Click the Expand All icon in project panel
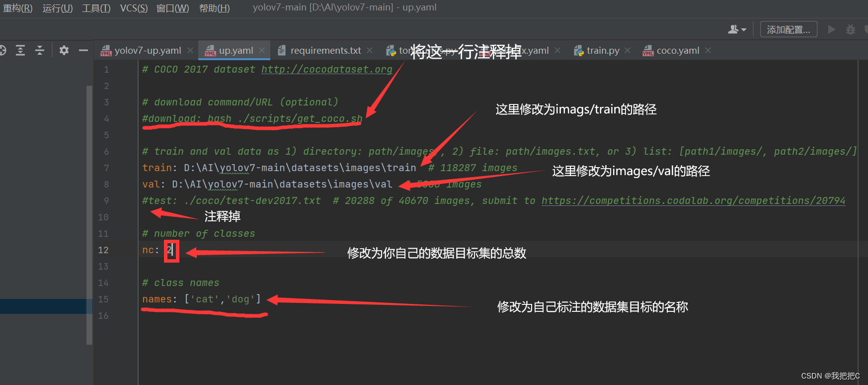This screenshot has height=385, width=868. click(20, 50)
